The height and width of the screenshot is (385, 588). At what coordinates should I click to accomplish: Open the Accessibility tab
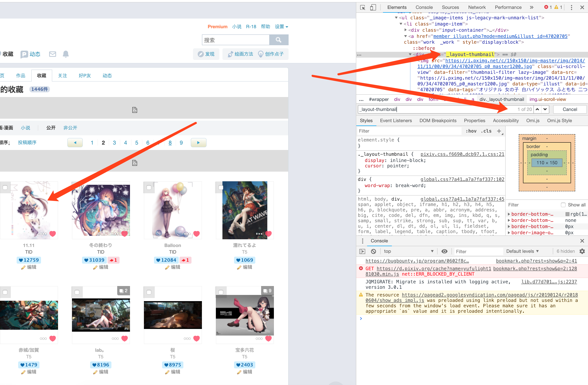(506, 120)
